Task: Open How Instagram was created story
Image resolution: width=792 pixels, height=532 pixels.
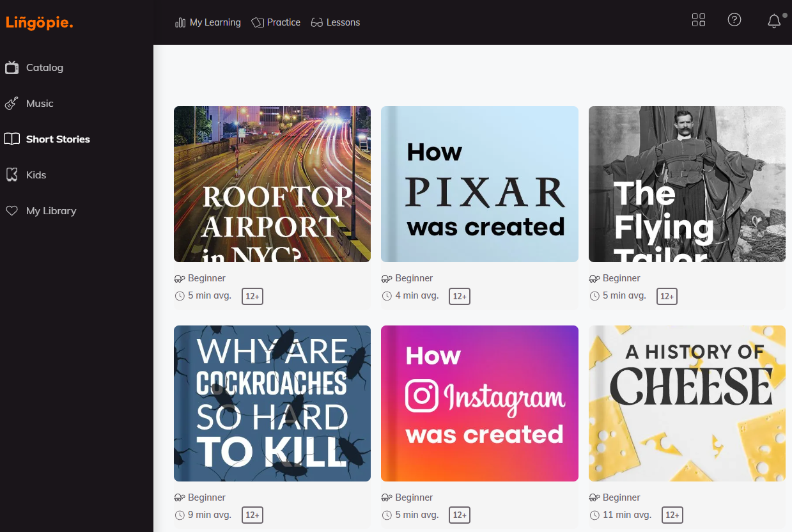Action: 479,403
